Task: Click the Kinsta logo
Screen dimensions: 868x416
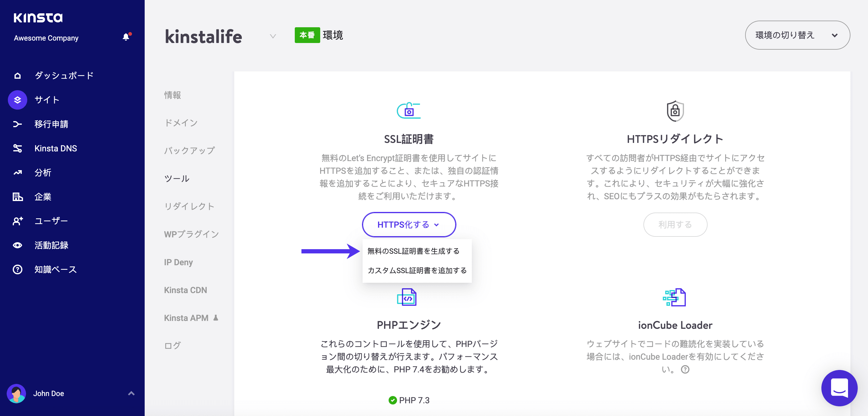Action: pos(38,18)
